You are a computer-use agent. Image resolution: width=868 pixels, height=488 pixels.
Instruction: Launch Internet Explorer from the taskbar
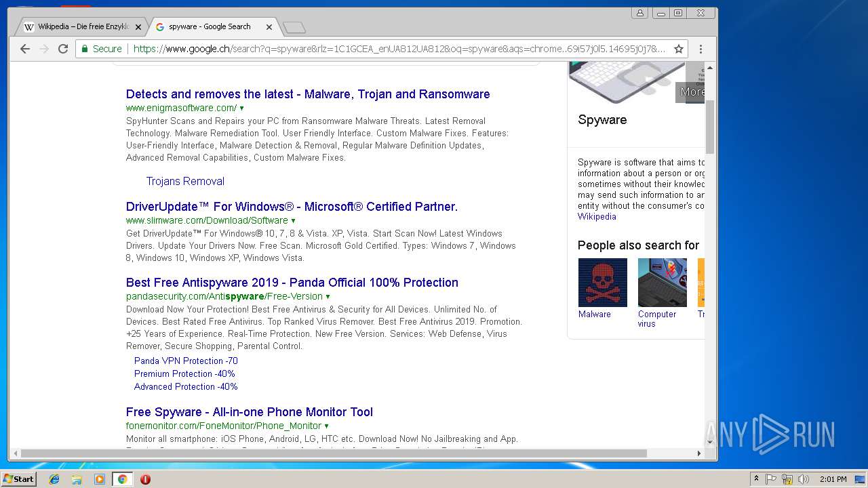pos(54,479)
